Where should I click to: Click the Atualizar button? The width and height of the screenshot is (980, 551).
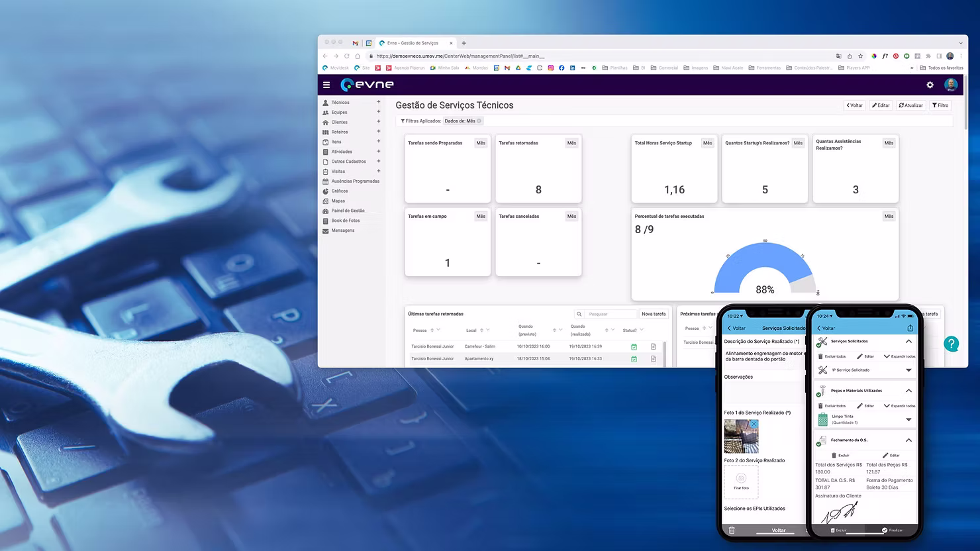tap(910, 105)
